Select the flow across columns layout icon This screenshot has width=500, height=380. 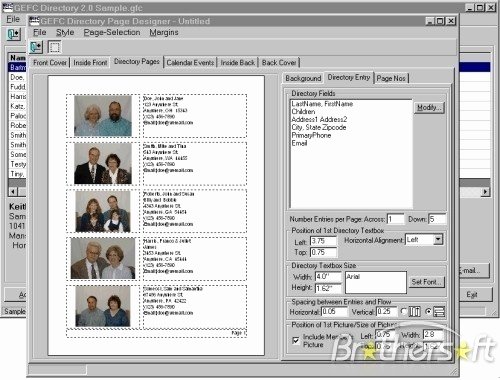415,312
